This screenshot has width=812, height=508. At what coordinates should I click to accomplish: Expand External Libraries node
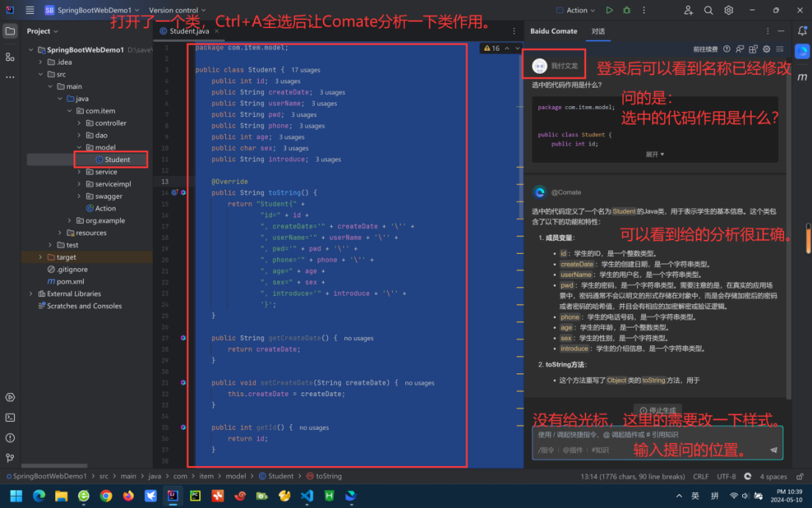(x=31, y=294)
